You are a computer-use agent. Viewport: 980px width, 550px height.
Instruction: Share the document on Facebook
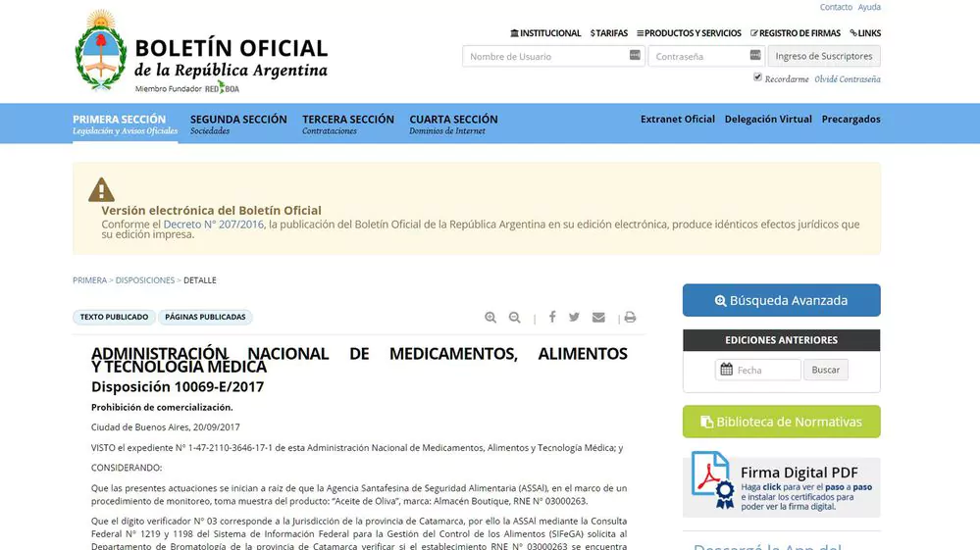tap(552, 318)
